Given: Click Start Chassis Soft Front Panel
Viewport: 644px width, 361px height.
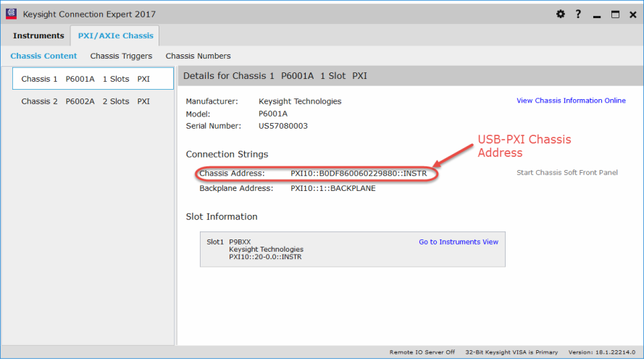Looking at the screenshot, I should point(566,173).
